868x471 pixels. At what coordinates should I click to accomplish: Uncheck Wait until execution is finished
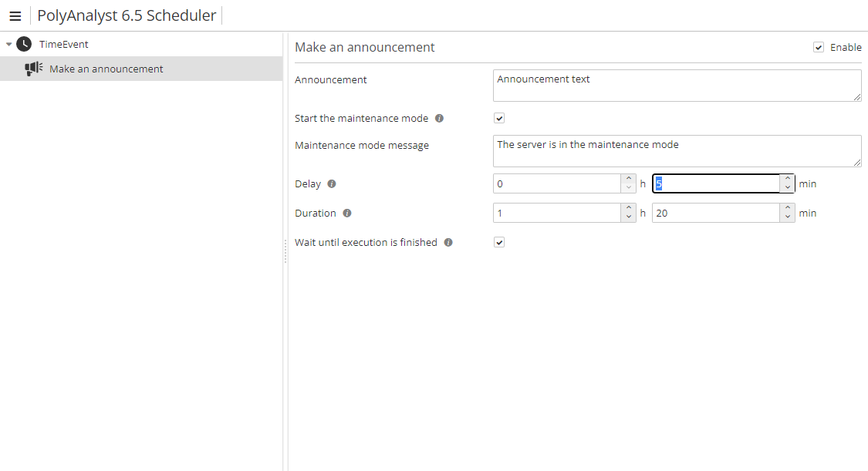coord(499,243)
